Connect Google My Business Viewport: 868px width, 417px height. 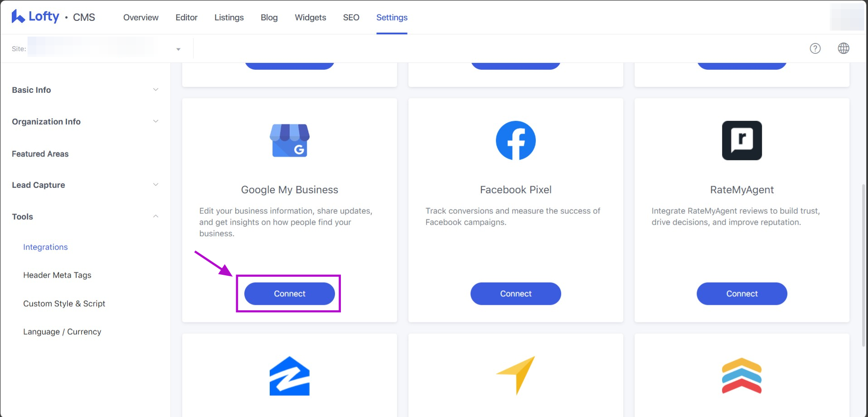(x=290, y=294)
